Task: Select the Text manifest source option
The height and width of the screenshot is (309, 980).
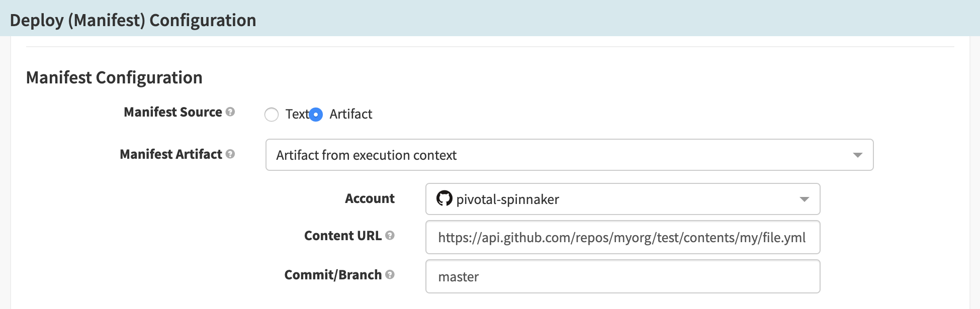Action: click(272, 115)
